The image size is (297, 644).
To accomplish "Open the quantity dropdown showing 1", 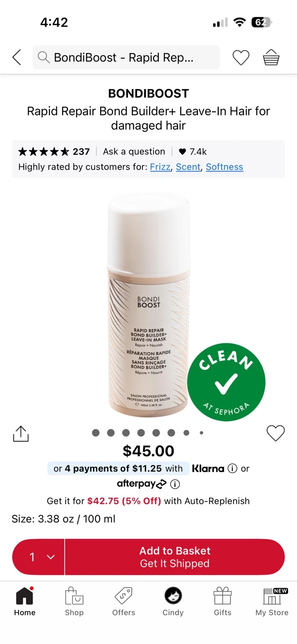I will (x=38, y=557).
